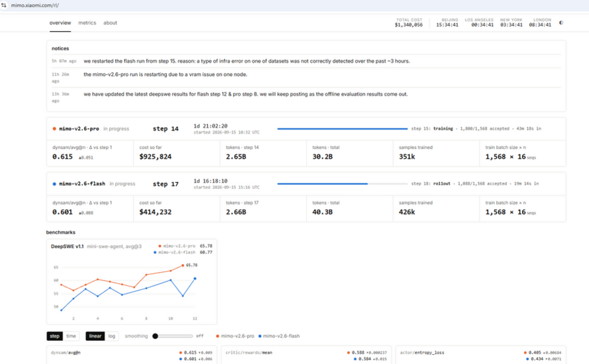The width and height of the screenshot is (589, 364).
Task: Adjust the smoothing slider handle
Action: (155, 336)
